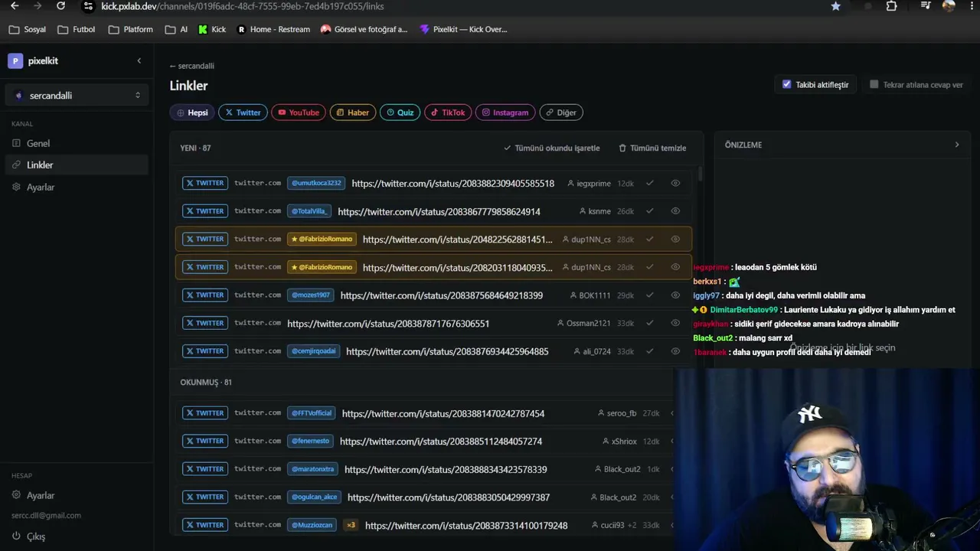Screen dimensions: 980x551
Task: Open the @TotalVilla_ author tag
Action: coord(309,210)
